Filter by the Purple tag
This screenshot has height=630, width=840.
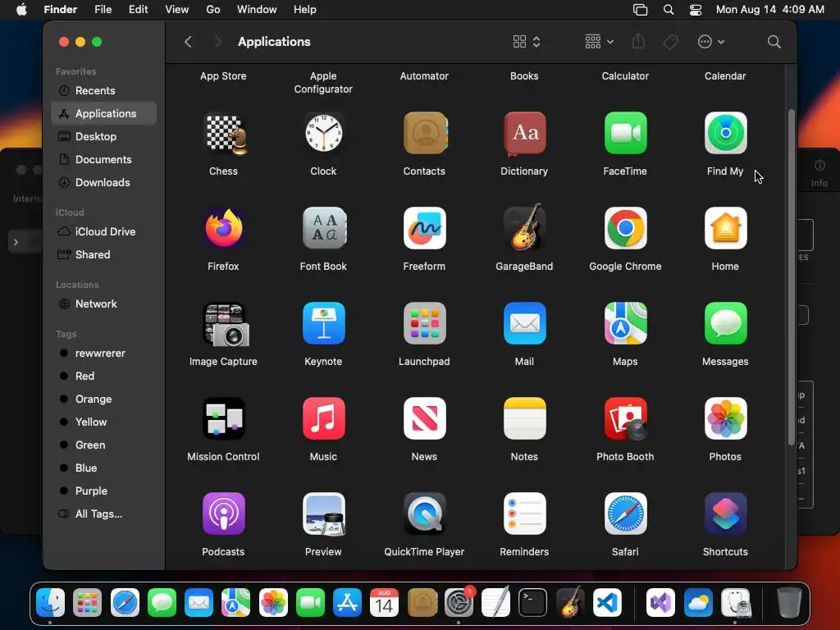104,491
